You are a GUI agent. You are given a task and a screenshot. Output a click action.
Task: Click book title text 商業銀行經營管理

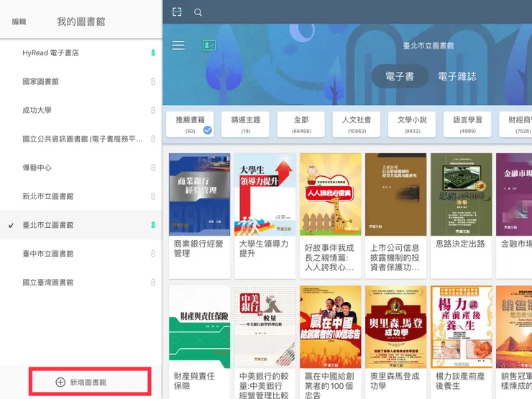tap(198, 249)
